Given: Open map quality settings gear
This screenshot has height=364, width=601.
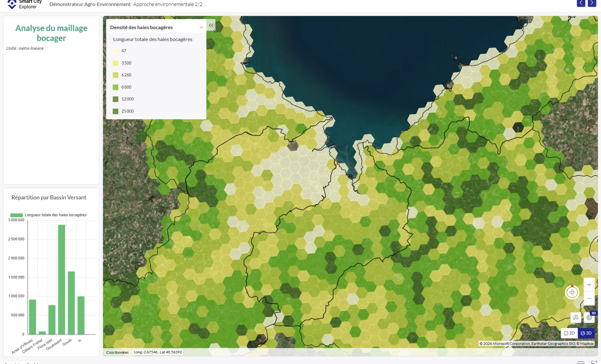Looking at the screenshot, I should click(589, 317).
